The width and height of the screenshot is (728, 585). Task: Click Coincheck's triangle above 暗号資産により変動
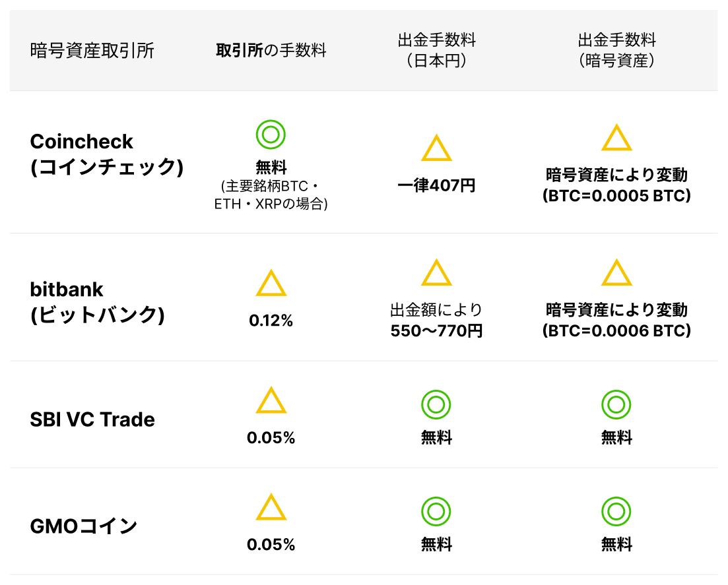(x=616, y=139)
